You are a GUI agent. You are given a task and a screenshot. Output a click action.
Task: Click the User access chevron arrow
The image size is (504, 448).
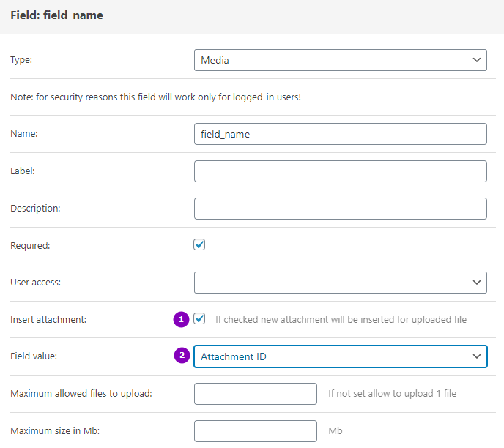tap(477, 283)
